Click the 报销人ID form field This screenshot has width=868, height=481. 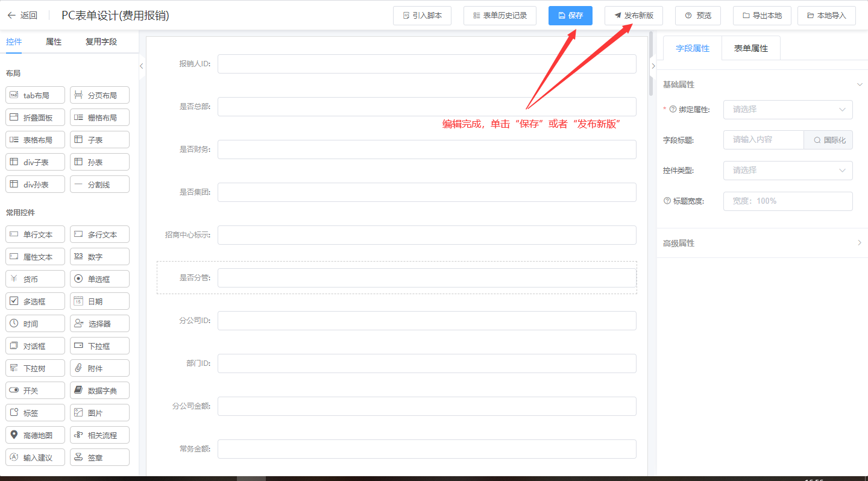coord(427,64)
